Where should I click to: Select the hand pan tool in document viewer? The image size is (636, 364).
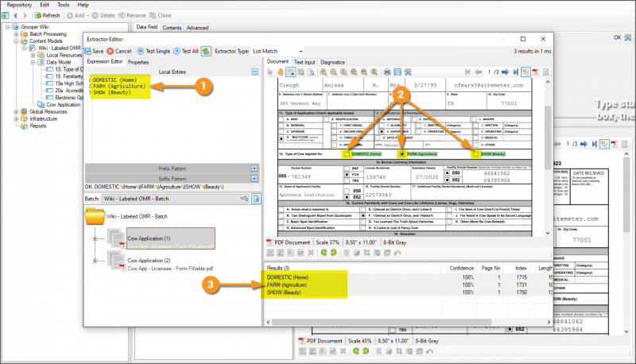pos(282,72)
